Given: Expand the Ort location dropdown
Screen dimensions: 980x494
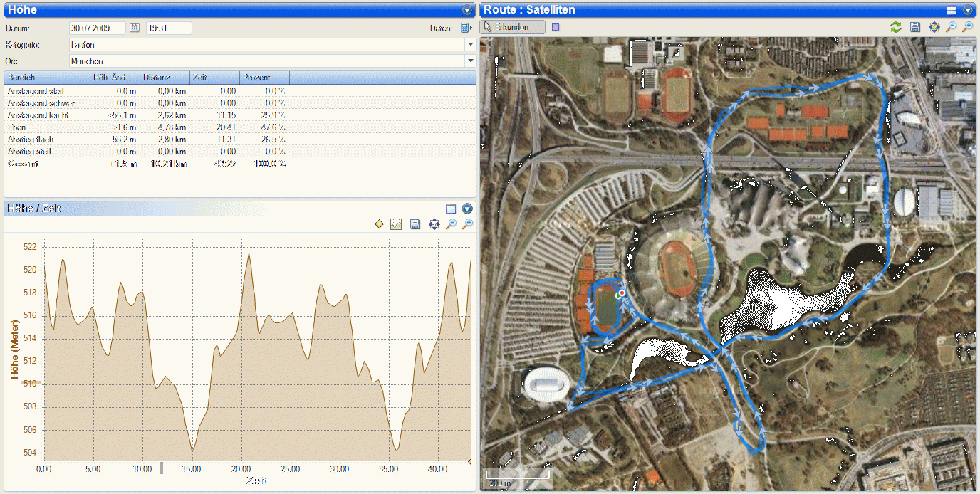Looking at the screenshot, I should (x=470, y=61).
